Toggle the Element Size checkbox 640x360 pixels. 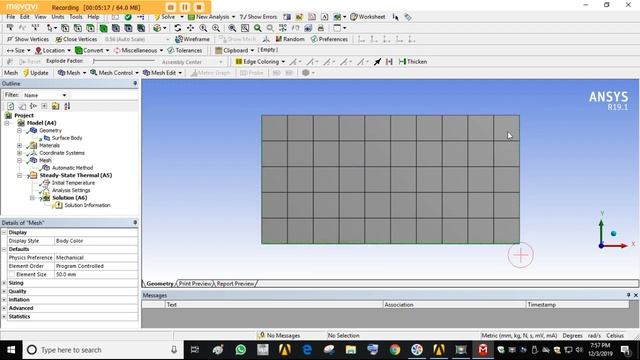tap(12, 275)
